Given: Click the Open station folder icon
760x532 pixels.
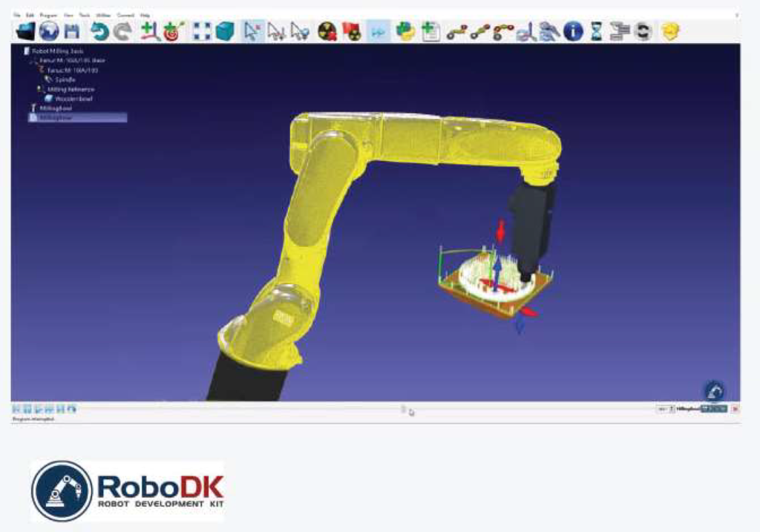Looking at the screenshot, I should click(25, 31).
